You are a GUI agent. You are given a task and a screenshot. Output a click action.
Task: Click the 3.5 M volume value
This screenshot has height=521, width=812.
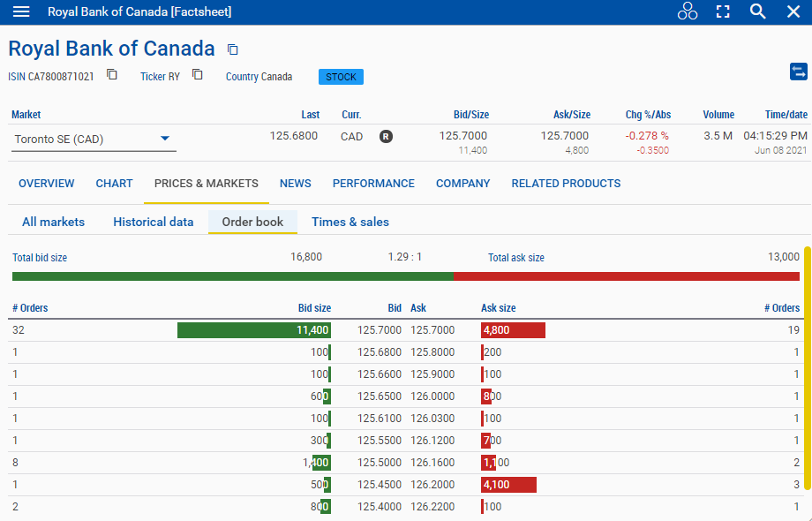click(x=718, y=136)
